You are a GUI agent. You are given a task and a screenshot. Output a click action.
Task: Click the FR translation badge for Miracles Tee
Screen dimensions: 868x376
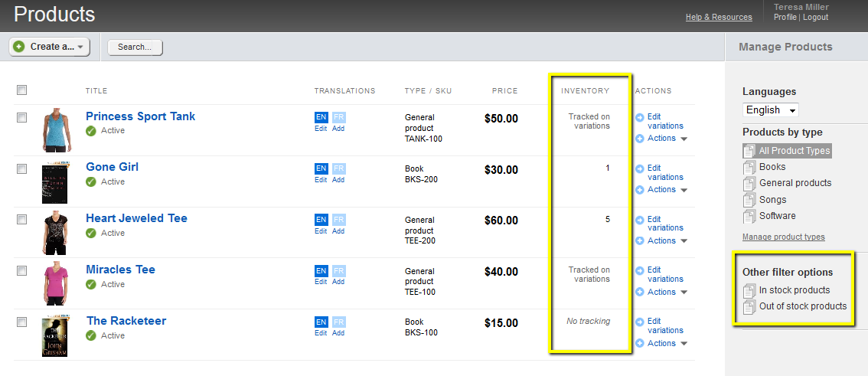(338, 271)
